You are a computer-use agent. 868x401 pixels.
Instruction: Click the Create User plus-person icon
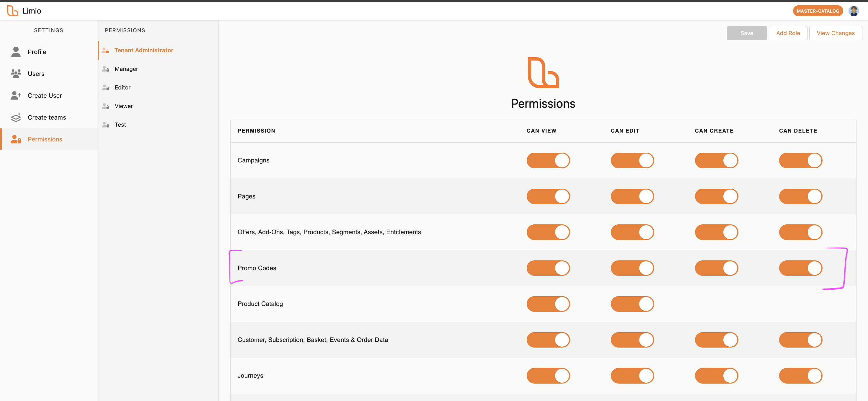click(x=16, y=95)
